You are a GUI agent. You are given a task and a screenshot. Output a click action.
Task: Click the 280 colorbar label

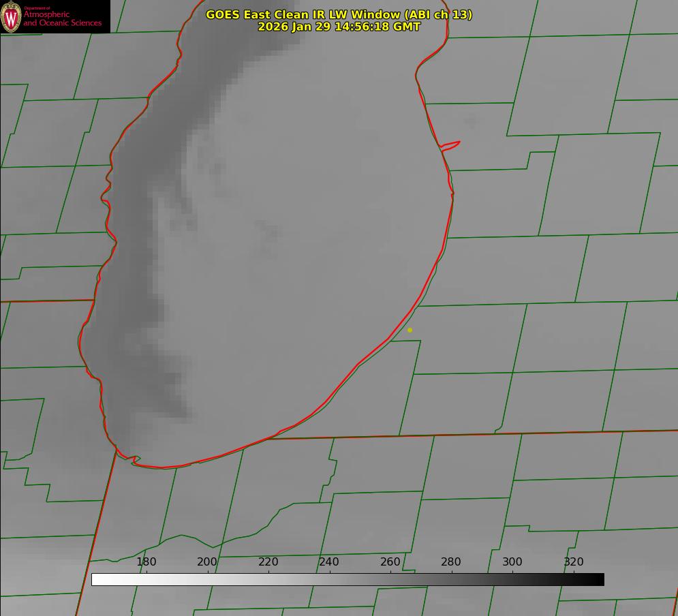click(x=451, y=561)
